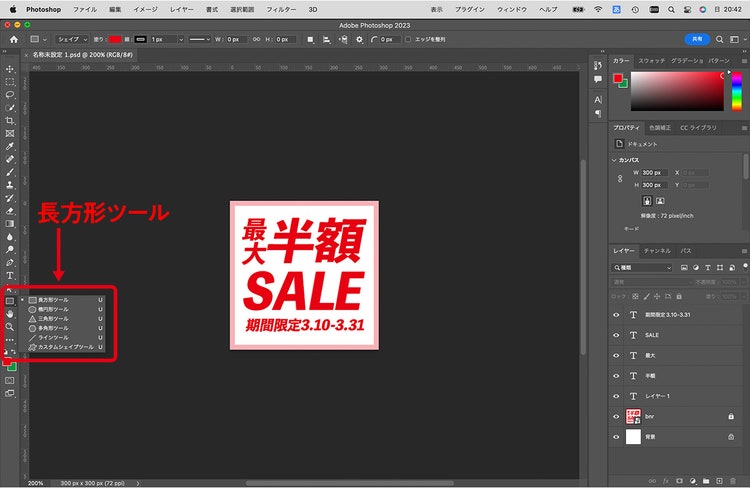Screen dimensions: 750x488
Task: Open the layer filter 種類 dropdown
Action: point(643,268)
